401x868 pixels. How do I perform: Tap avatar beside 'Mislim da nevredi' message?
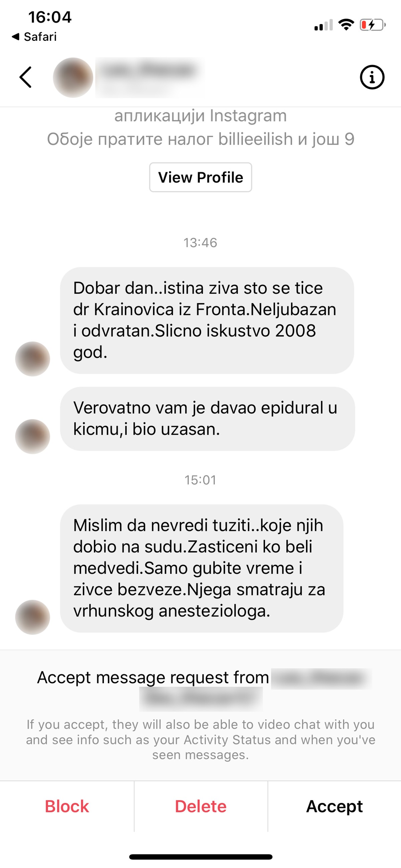(32, 617)
